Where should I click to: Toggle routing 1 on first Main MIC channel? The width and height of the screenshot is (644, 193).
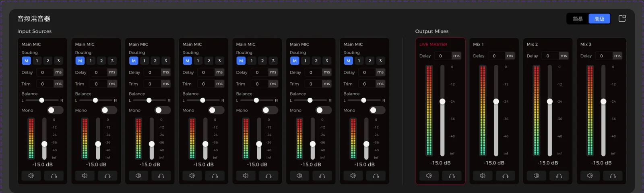37,61
